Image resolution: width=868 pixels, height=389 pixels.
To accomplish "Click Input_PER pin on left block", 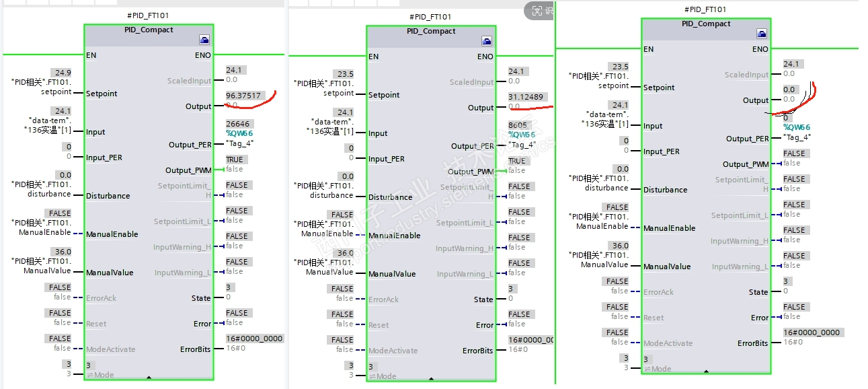I will click(x=104, y=157).
